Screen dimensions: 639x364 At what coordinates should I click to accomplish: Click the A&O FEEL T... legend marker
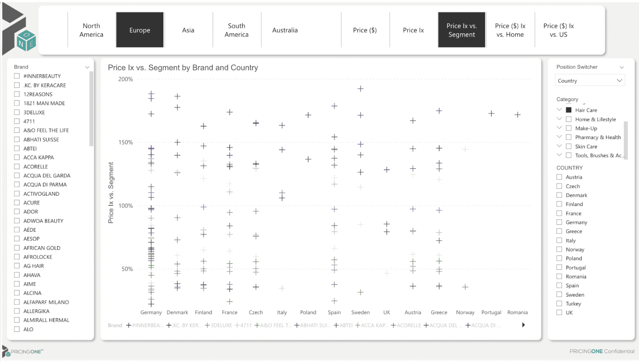257,325
